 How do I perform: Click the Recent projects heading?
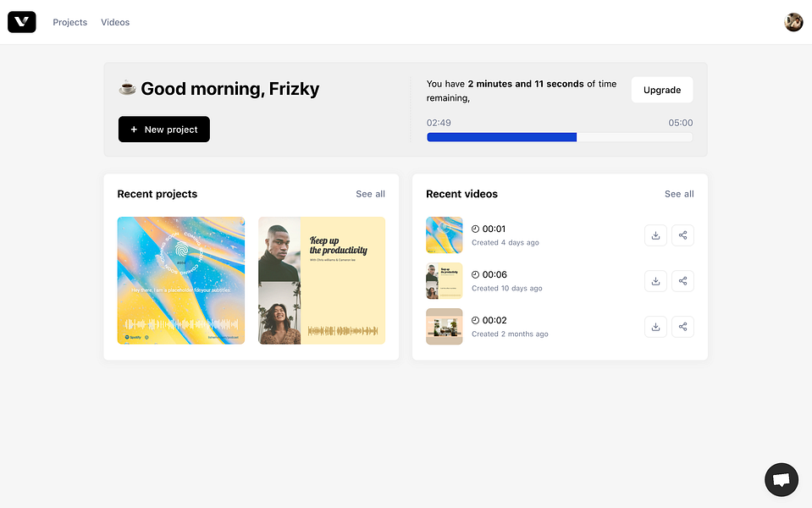coord(157,194)
